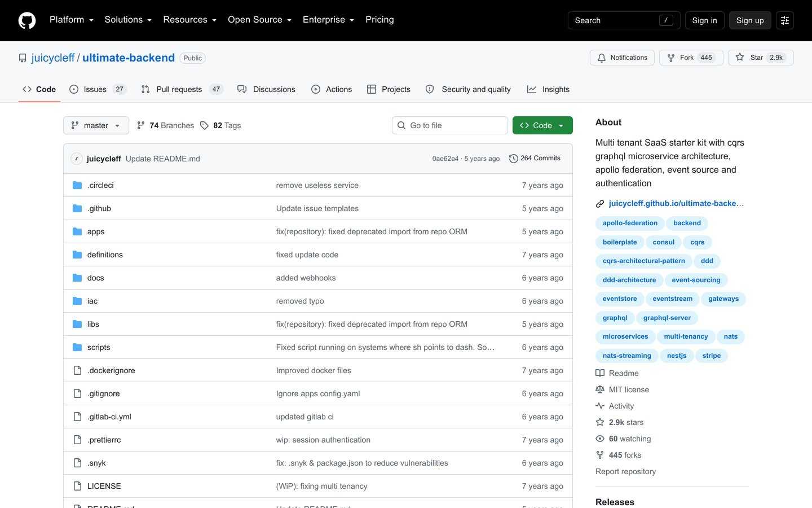Click the 0ae62a4 commit hash
Screen dimensions: 812x508
coord(445,159)
